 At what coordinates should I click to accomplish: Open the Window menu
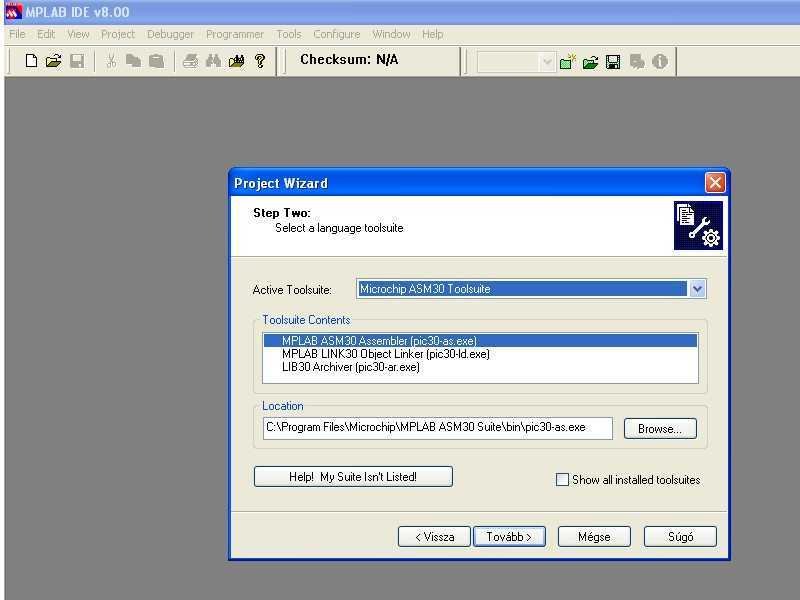(391, 34)
